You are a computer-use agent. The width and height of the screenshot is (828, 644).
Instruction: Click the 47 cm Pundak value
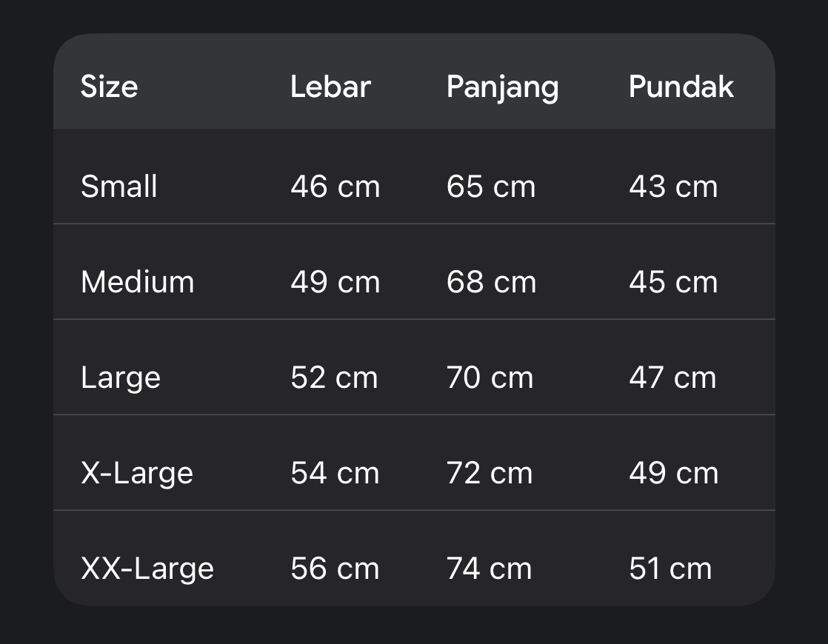[672, 378]
